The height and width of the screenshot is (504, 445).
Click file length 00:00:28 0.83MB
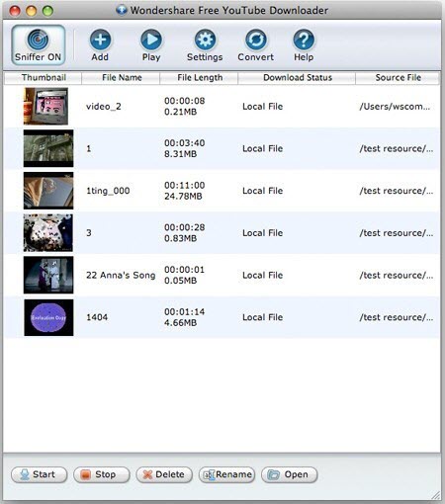185,232
